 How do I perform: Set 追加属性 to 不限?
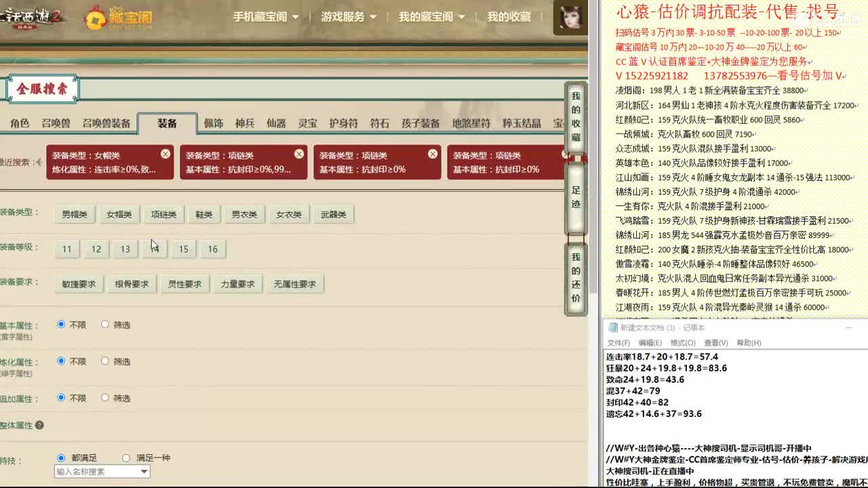coord(61,398)
